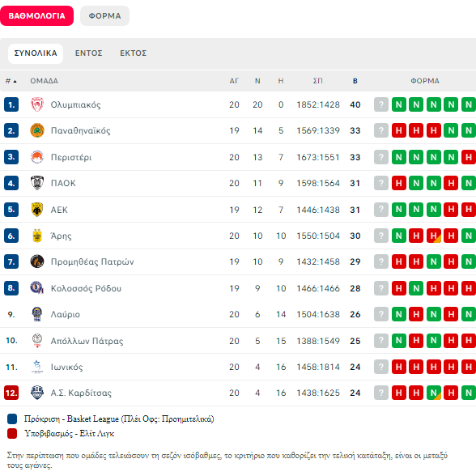Image resolution: width=476 pixels, height=476 pixels.
Task: Open the Ολυμπιακός team page link
Action: 75,104
